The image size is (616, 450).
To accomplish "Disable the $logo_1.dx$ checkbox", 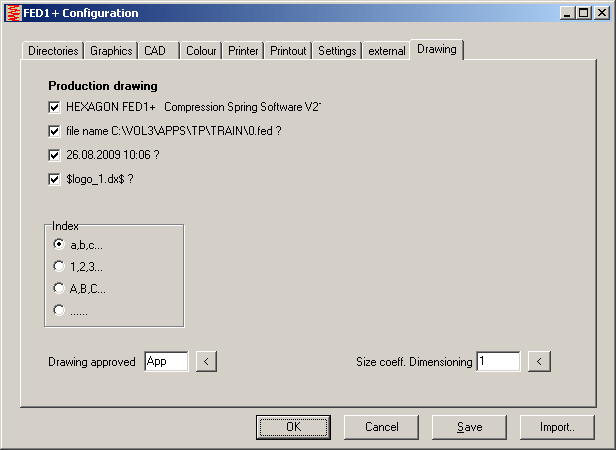I will (55, 179).
